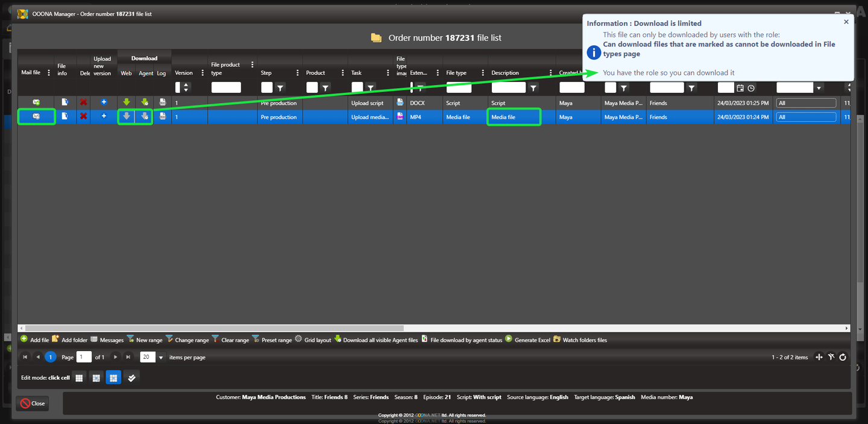868x424 pixels.
Task: Click Generate Excel icon
Action: 509,339
